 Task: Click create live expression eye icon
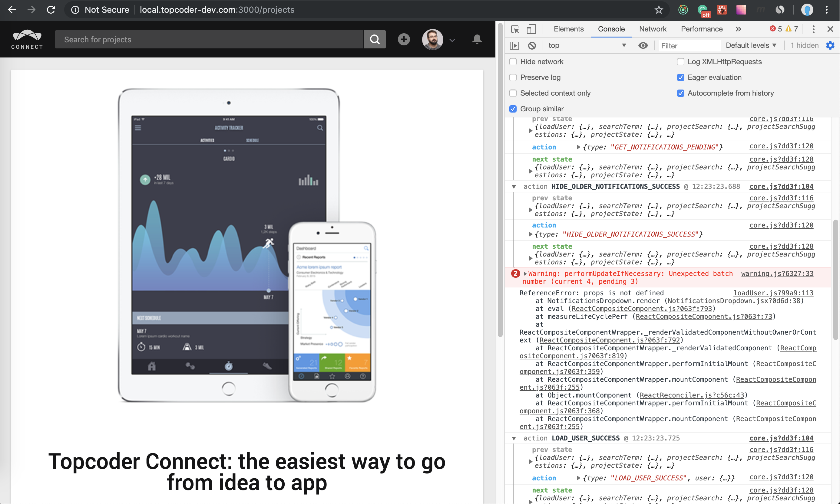pos(643,45)
